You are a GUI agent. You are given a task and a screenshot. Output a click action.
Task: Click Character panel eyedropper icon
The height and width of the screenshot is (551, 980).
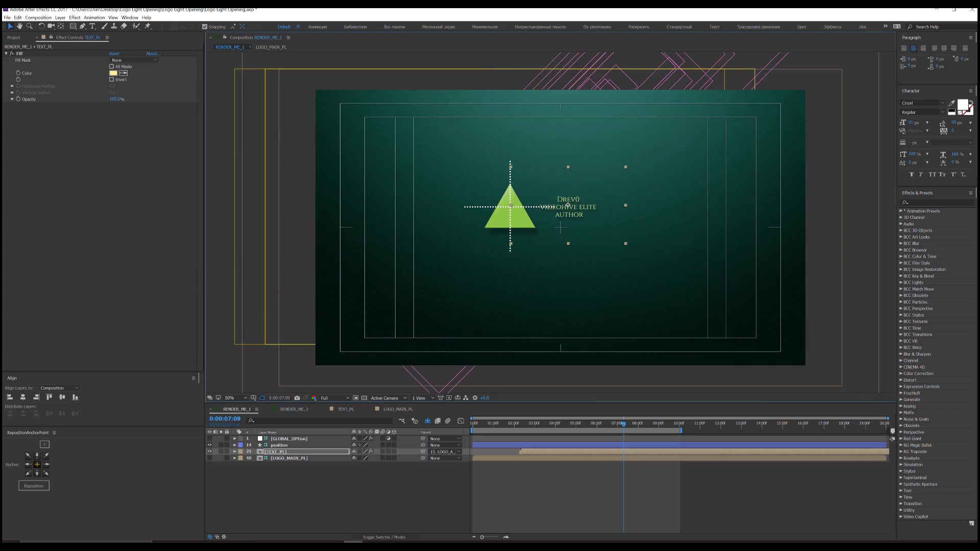[x=951, y=103]
